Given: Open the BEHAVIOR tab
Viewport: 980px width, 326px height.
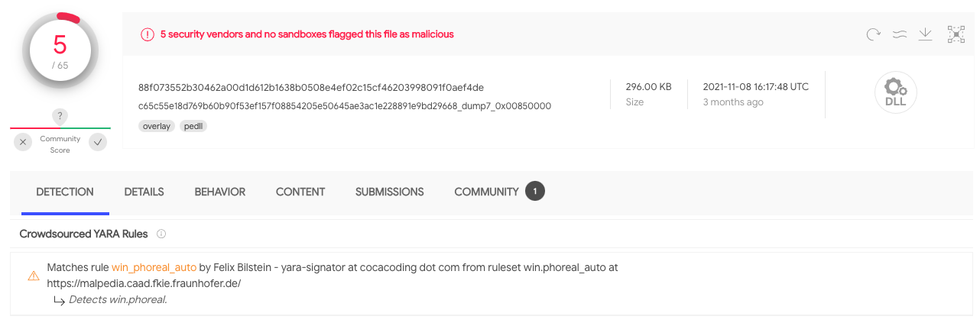Looking at the screenshot, I should click(220, 192).
